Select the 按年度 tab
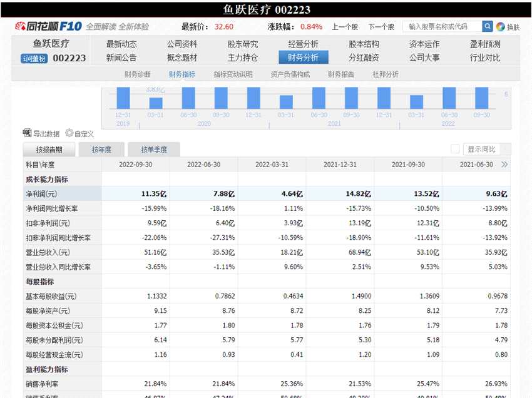Image resolution: width=532 pixels, height=398 pixels. pyautogui.click(x=101, y=150)
